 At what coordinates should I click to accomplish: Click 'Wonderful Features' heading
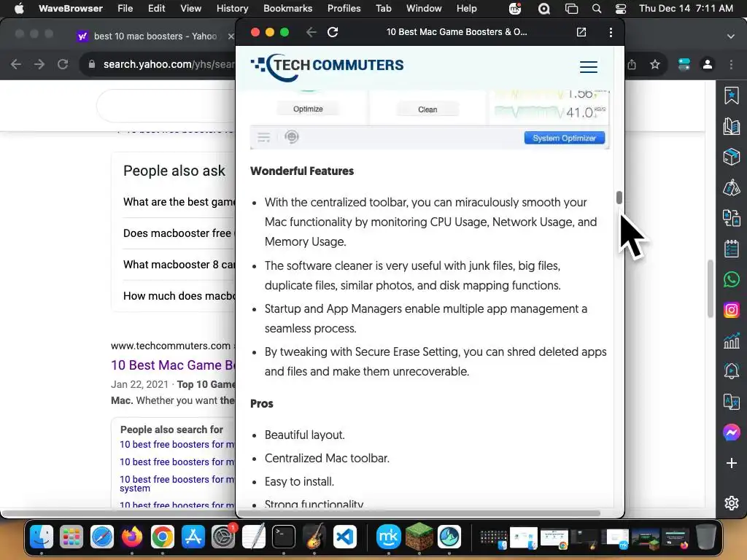click(302, 171)
